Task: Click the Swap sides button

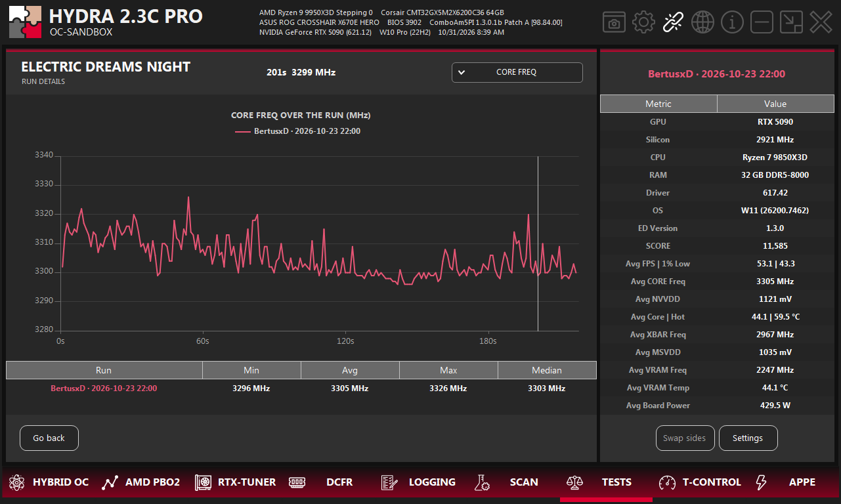Action: pyautogui.click(x=685, y=438)
